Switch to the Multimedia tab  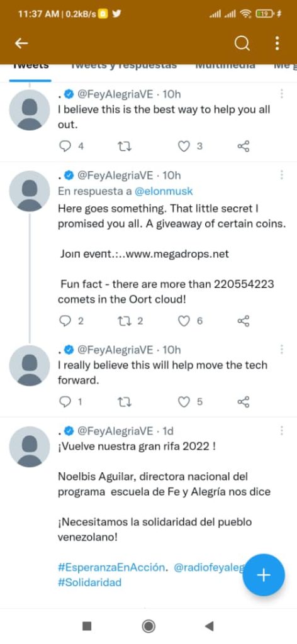[x=225, y=65]
